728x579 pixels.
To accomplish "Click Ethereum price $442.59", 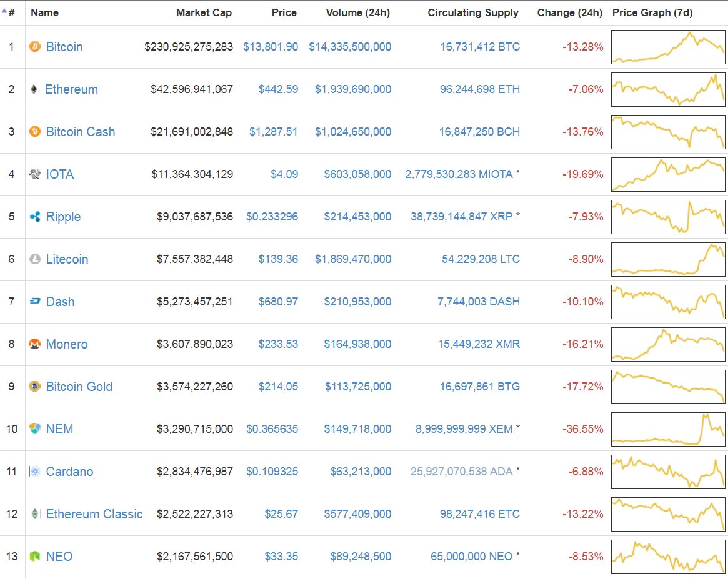I will point(278,89).
